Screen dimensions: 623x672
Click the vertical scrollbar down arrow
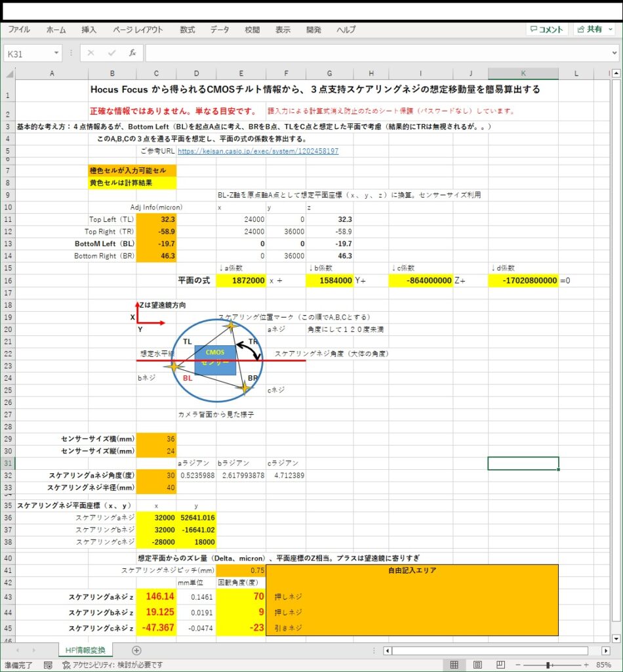tap(616, 639)
